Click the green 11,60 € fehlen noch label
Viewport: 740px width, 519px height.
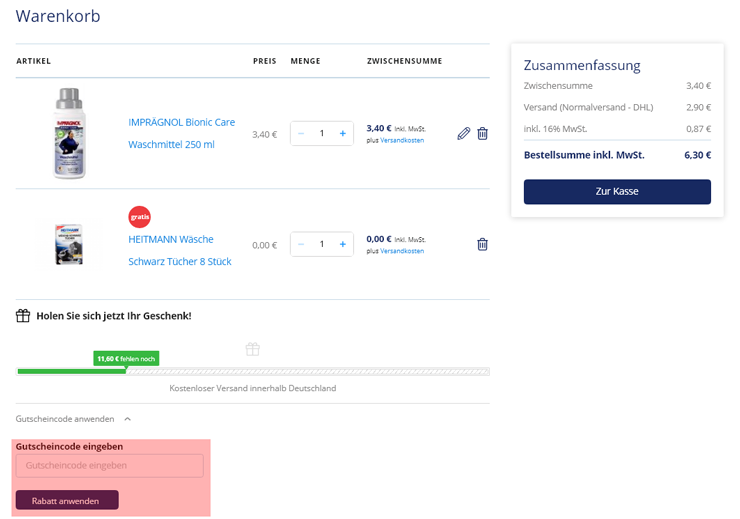coord(126,359)
